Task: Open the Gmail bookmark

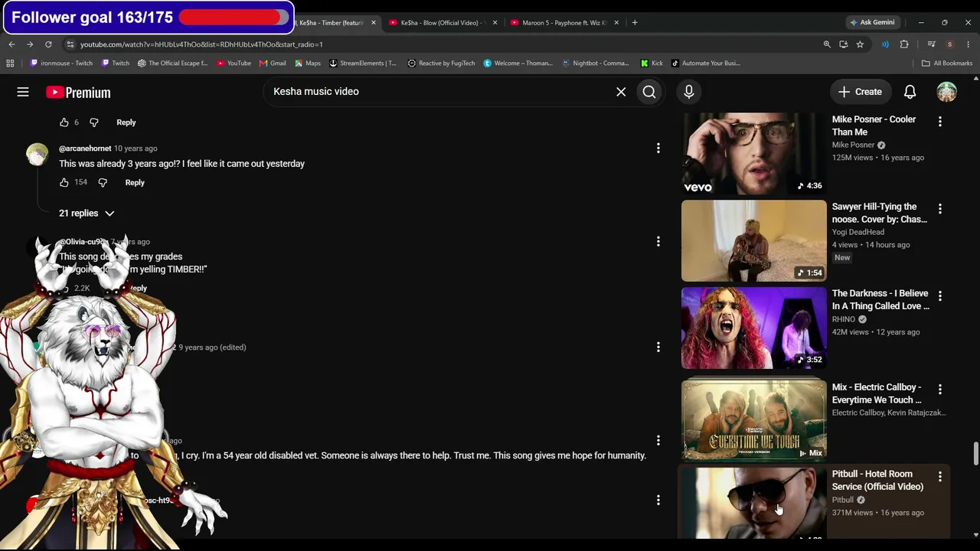Action: pos(273,64)
